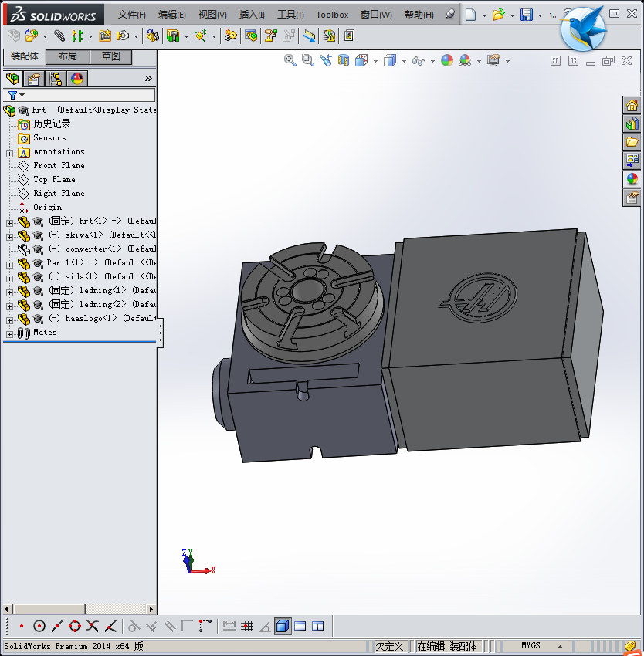Screen dimensions: 644x656
Task: Select the 历史记录 tree item
Action: [x=52, y=123]
